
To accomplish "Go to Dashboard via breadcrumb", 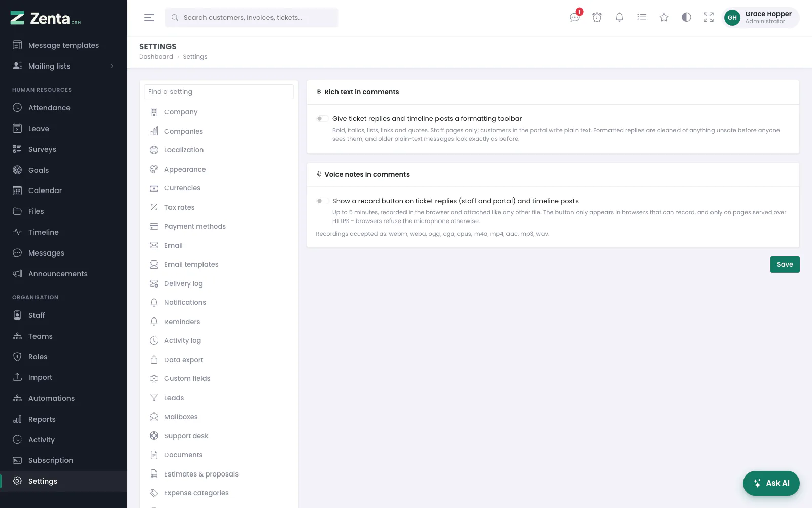I will [x=156, y=57].
